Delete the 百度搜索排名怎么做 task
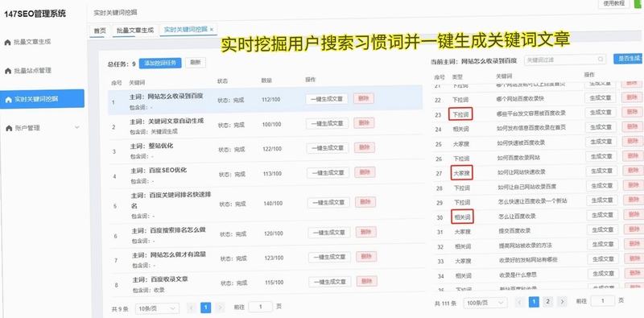Viewport: 644px width, 318px height. pos(365,232)
